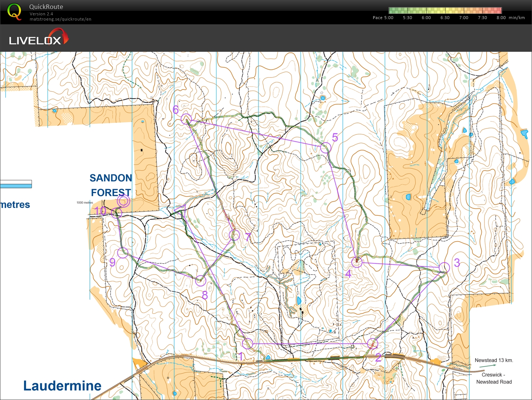The image size is (532, 400).
Task: Select control circle 4 on the map
Action: coord(357,263)
